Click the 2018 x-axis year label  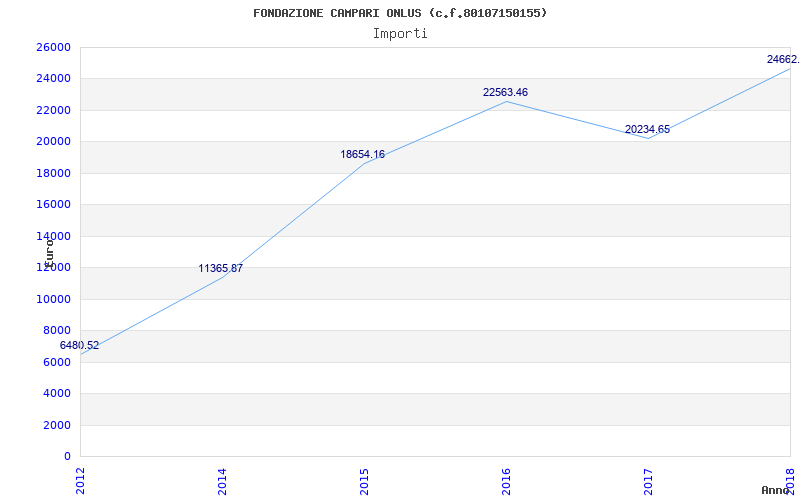[790, 480]
